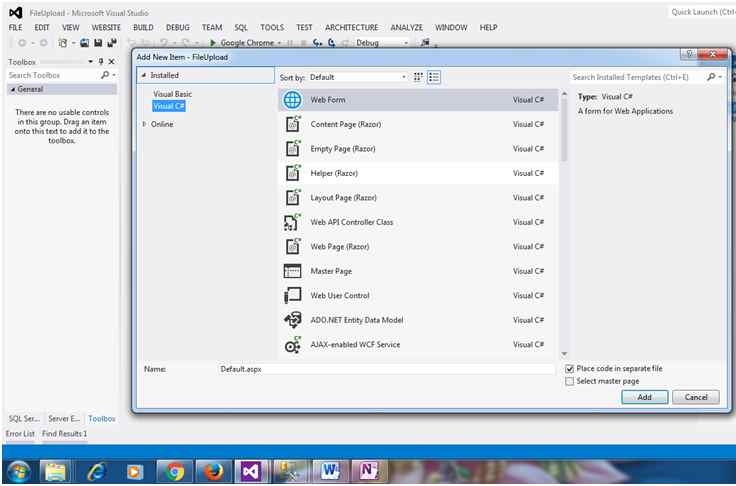Pin the Toolbox panel with auto-hide icon
736x486 pixels.
(x=100, y=62)
